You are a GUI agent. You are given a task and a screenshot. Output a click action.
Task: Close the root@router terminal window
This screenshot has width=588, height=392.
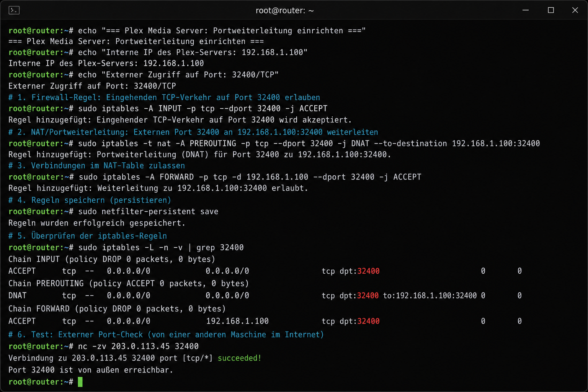pos(575,10)
